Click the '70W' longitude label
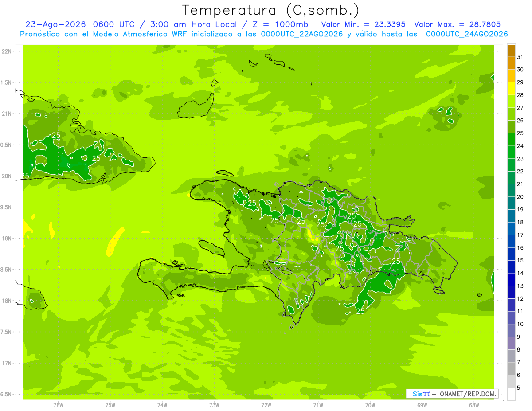The width and height of the screenshot is (532, 411). [x=370, y=405]
